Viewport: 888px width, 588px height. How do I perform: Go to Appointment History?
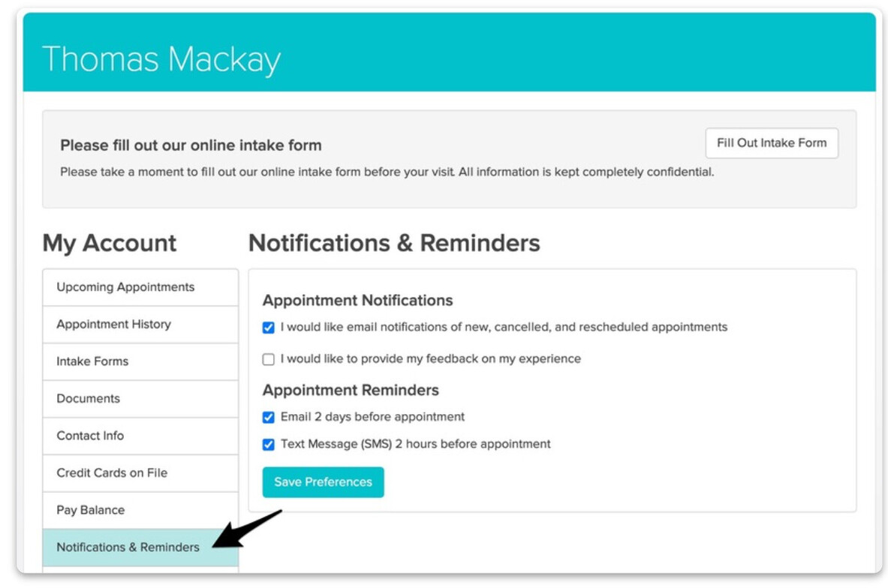coord(113,324)
